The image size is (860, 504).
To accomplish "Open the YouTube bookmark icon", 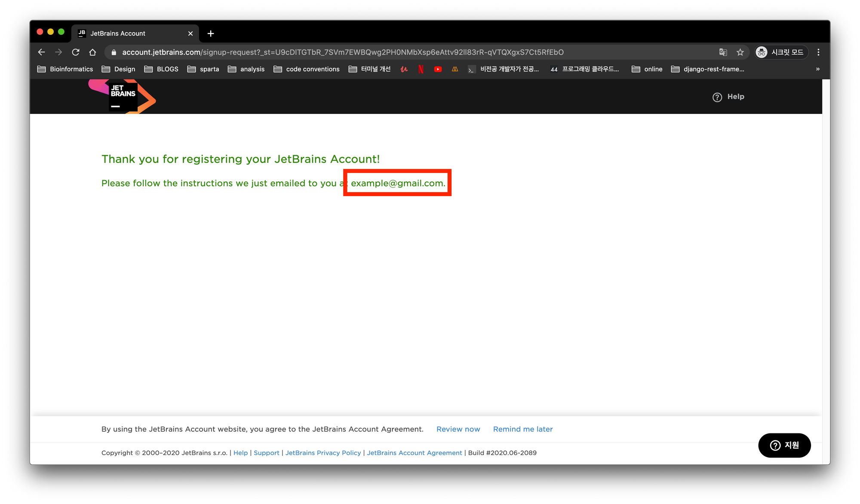I will (438, 69).
